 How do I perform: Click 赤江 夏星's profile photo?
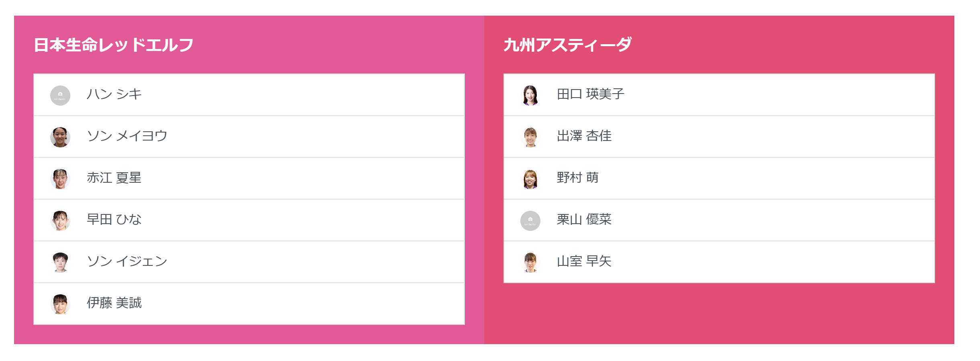[60, 179]
